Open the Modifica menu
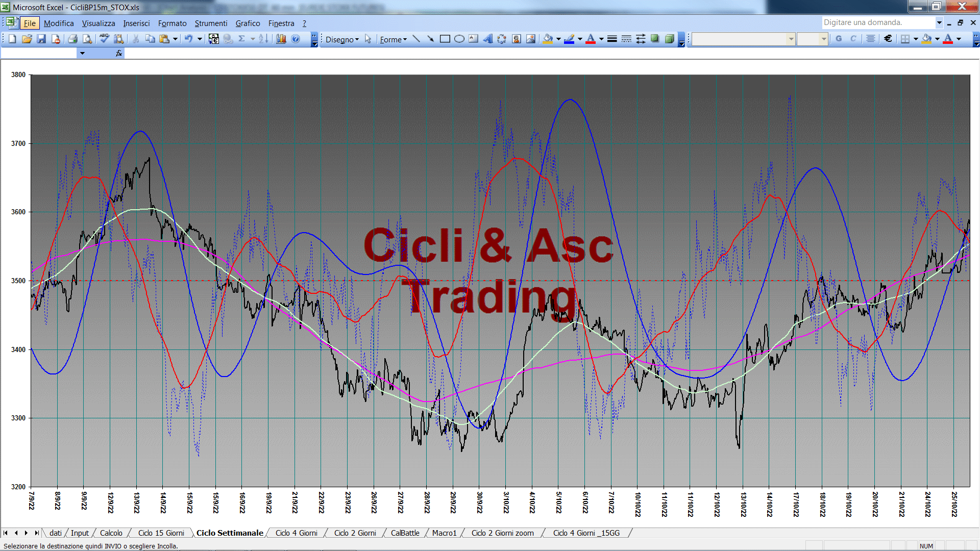 pyautogui.click(x=59, y=23)
